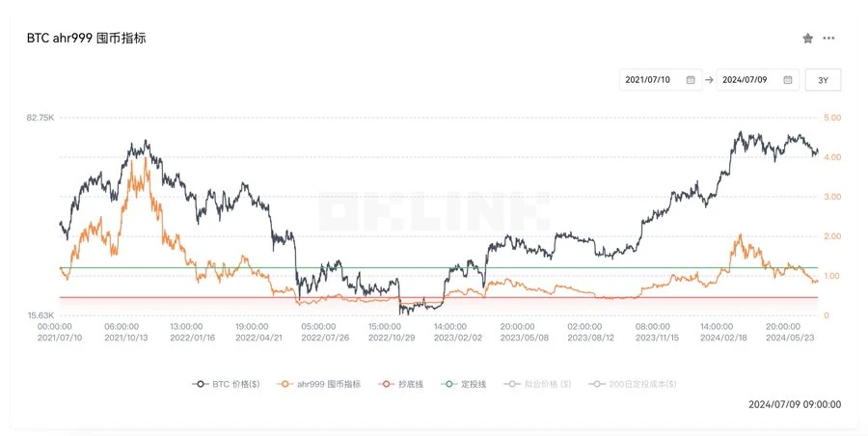Click the orange ahr999 legend marker icon
This screenshot has height=436, width=868.
[284, 384]
